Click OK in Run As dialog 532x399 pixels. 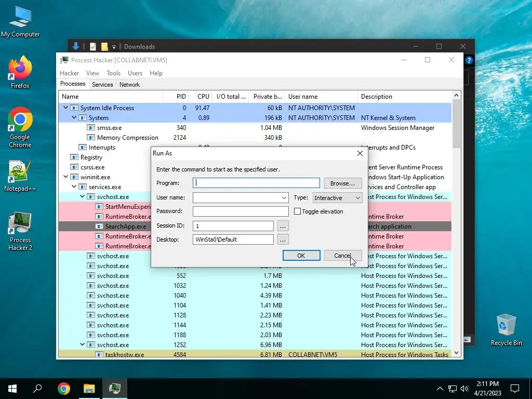pos(301,256)
